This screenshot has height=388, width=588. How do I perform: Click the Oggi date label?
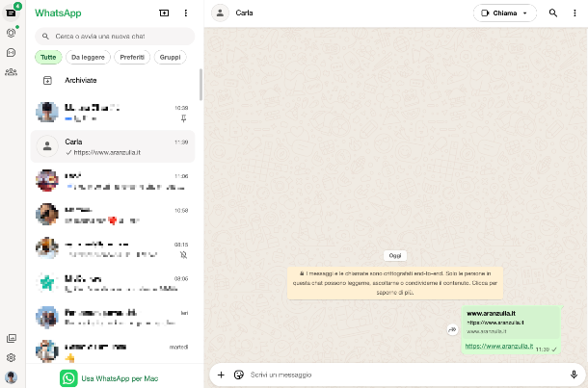coord(395,255)
